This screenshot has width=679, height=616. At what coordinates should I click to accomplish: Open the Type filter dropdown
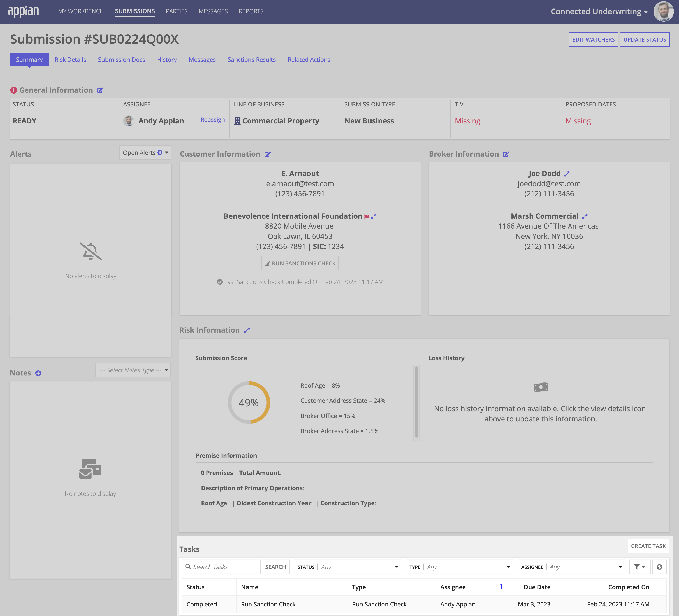pyautogui.click(x=459, y=567)
